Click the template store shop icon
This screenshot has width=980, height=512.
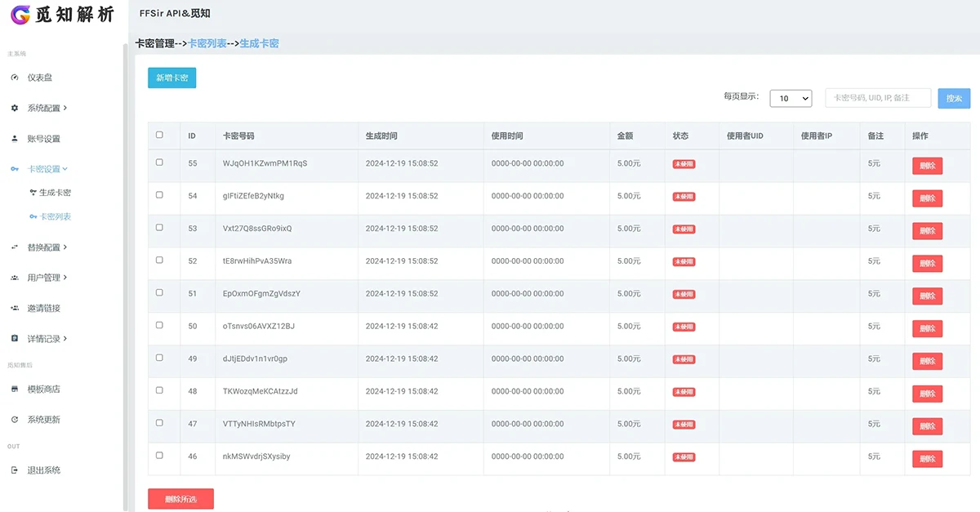click(15, 390)
